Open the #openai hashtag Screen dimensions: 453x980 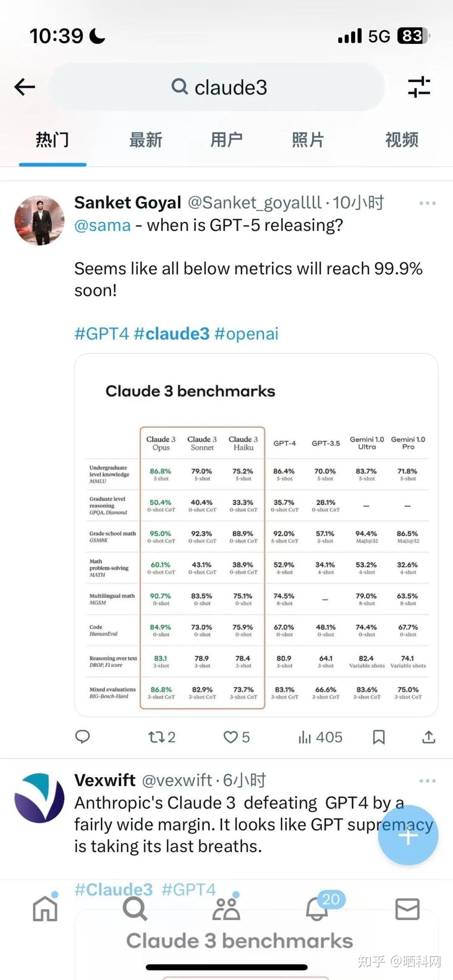point(246,334)
